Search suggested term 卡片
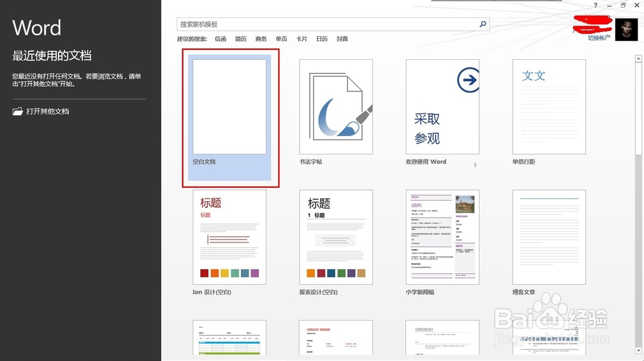 tap(301, 39)
